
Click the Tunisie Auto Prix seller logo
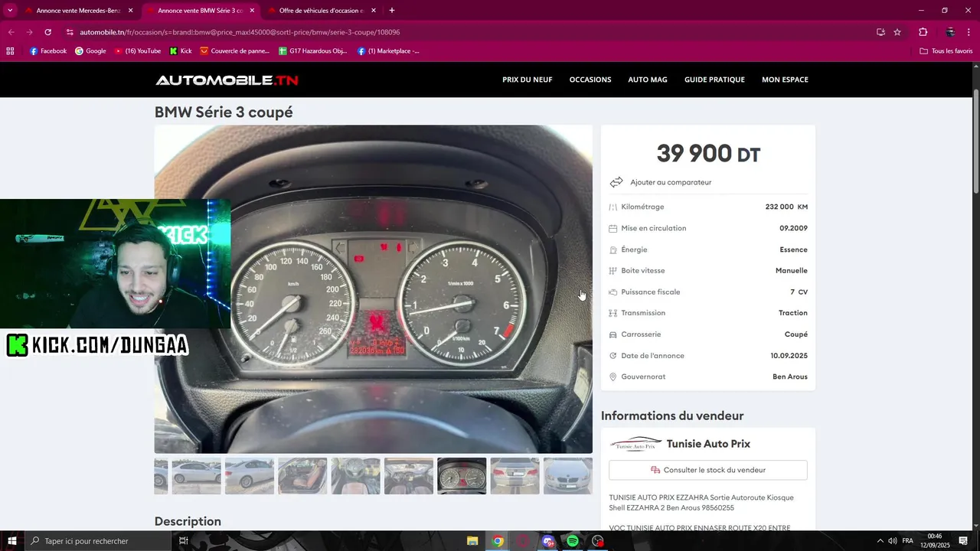click(635, 444)
